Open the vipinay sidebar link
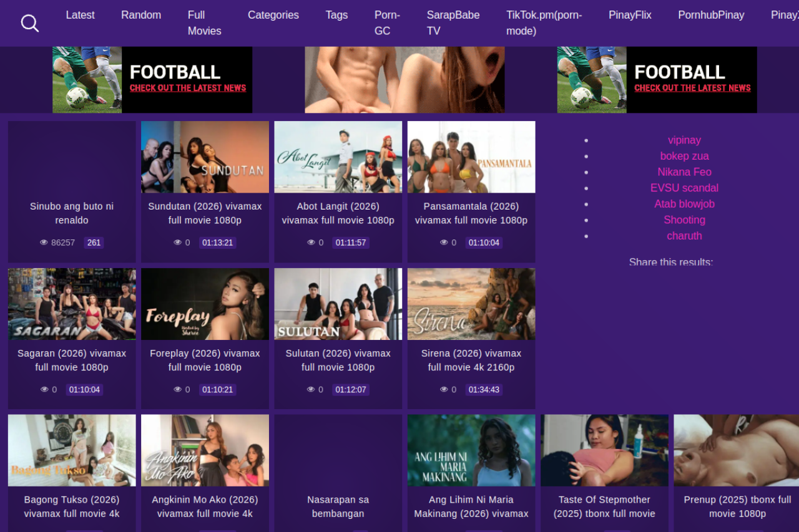 point(684,140)
